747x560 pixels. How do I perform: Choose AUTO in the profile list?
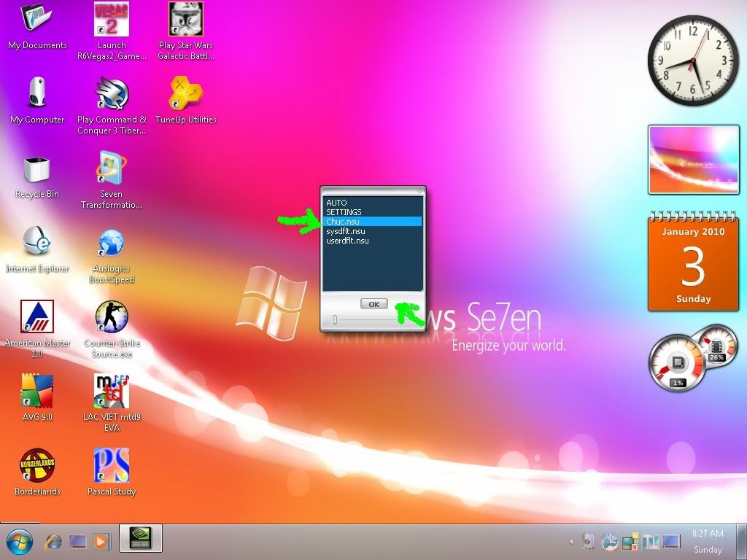[x=372, y=203]
